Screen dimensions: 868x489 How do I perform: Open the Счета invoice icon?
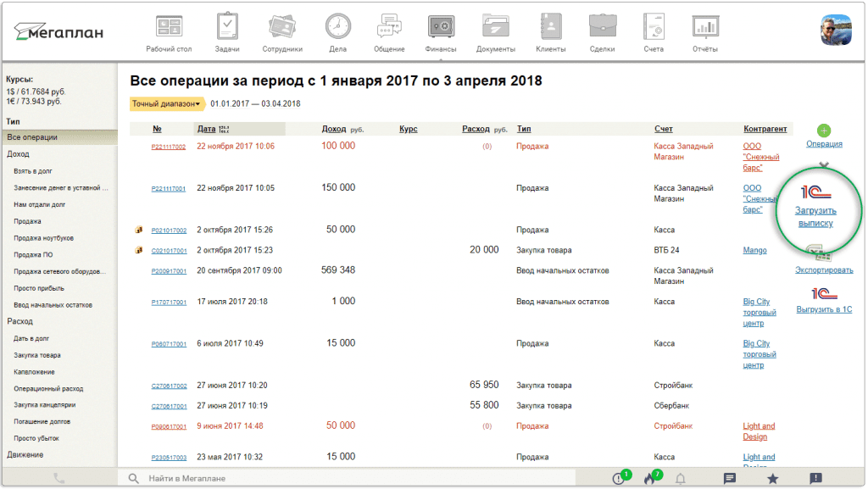654,26
